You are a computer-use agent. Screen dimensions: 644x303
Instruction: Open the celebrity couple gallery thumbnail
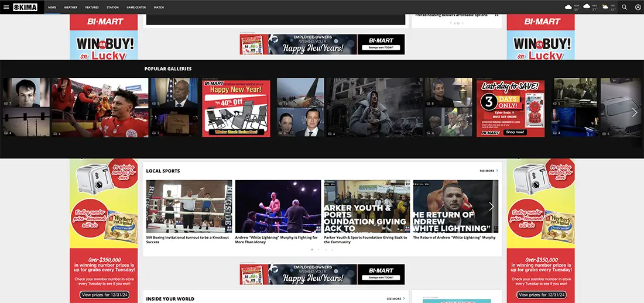(x=300, y=122)
